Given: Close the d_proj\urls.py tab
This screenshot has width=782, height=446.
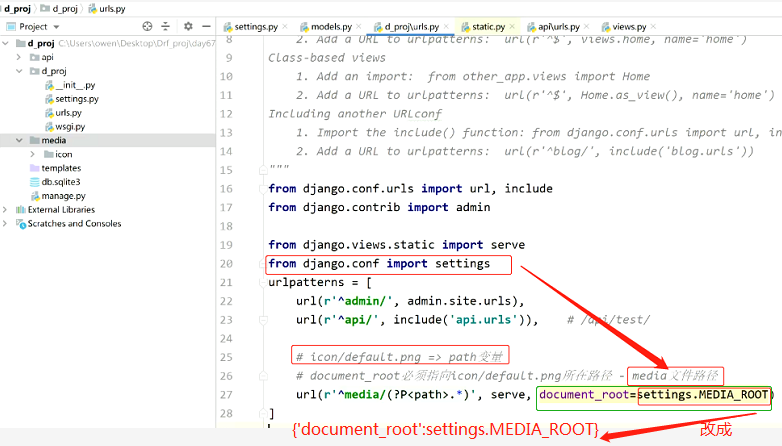Looking at the screenshot, I should tap(446, 26).
